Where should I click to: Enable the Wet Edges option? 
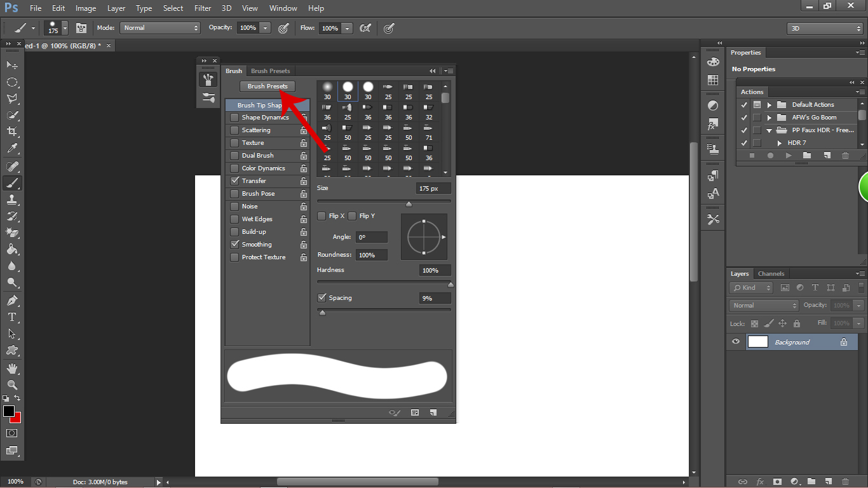click(x=234, y=219)
